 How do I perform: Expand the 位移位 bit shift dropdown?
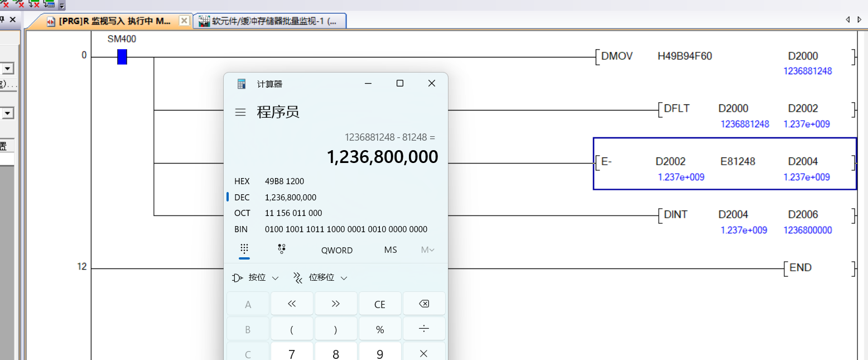pos(320,278)
